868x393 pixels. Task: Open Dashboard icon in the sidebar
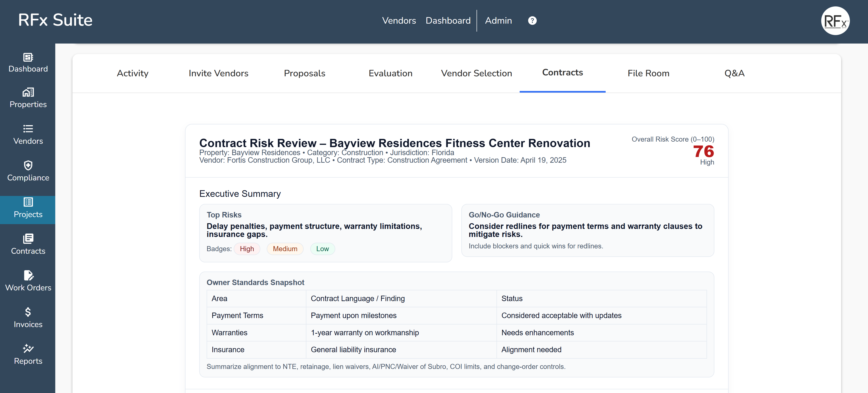tap(28, 57)
